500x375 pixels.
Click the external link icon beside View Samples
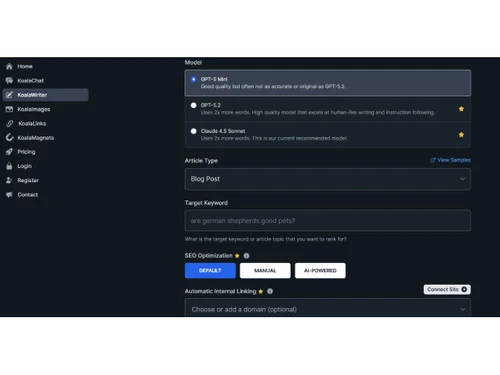tap(433, 160)
